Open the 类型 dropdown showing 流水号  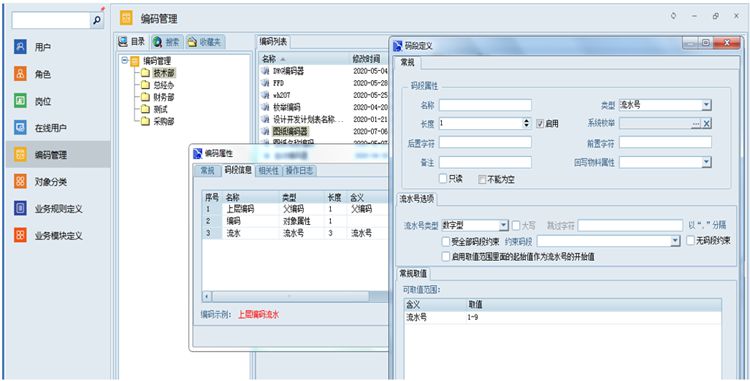point(707,105)
